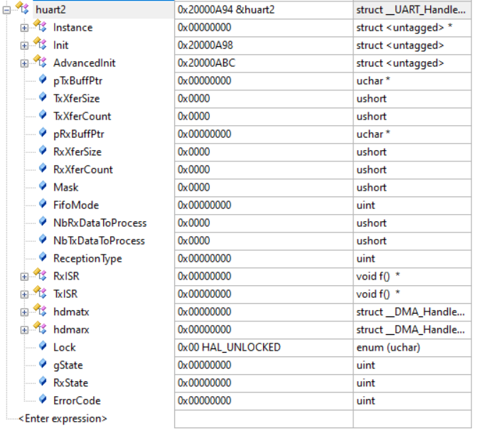Click the hdmarx struct pointer icon

point(41,328)
